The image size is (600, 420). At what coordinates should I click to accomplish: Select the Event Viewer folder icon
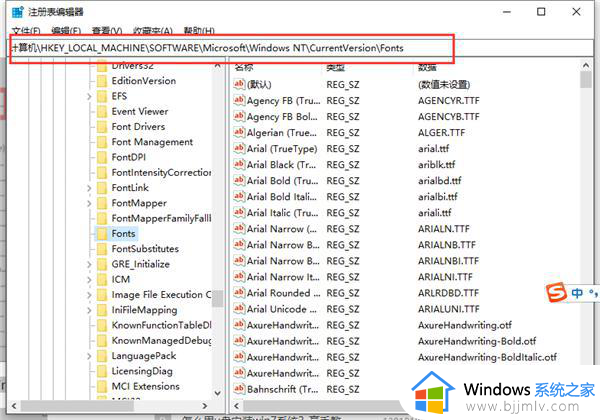click(x=102, y=112)
